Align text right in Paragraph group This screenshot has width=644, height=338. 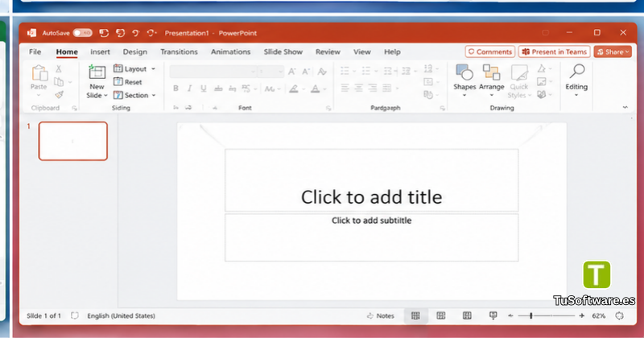373,88
